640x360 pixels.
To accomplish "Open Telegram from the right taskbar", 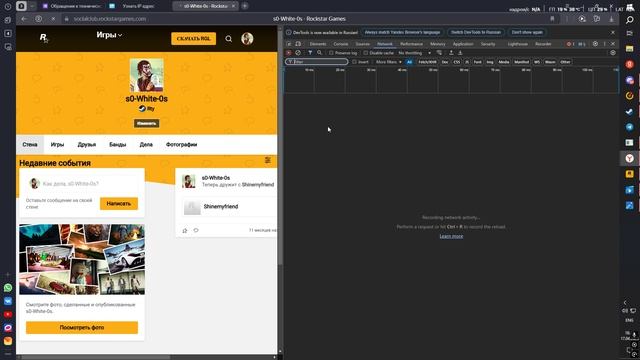I will 629,127.
